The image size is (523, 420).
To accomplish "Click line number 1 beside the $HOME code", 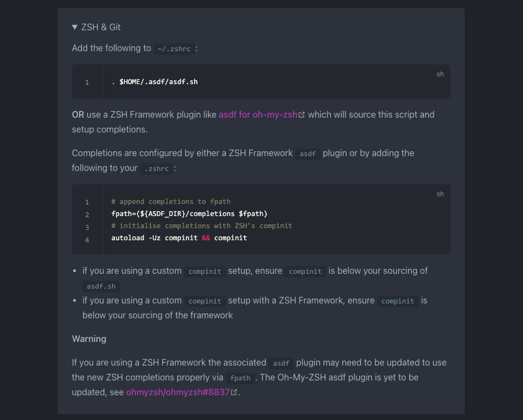I will click(x=87, y=82).
